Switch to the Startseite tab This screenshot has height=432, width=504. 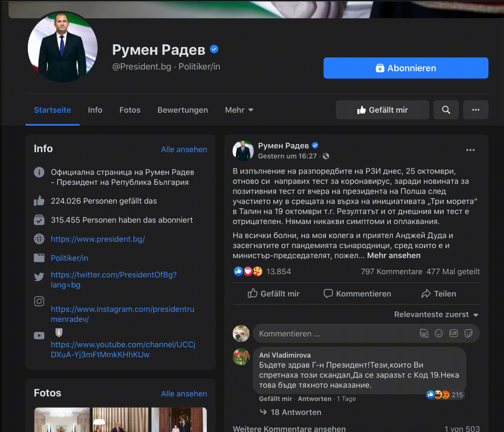[x=52, y=110]
